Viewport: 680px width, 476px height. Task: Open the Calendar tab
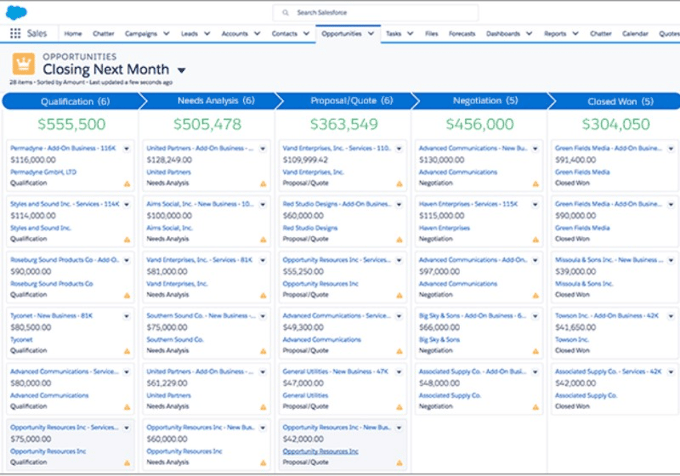(x=635, y=33)
